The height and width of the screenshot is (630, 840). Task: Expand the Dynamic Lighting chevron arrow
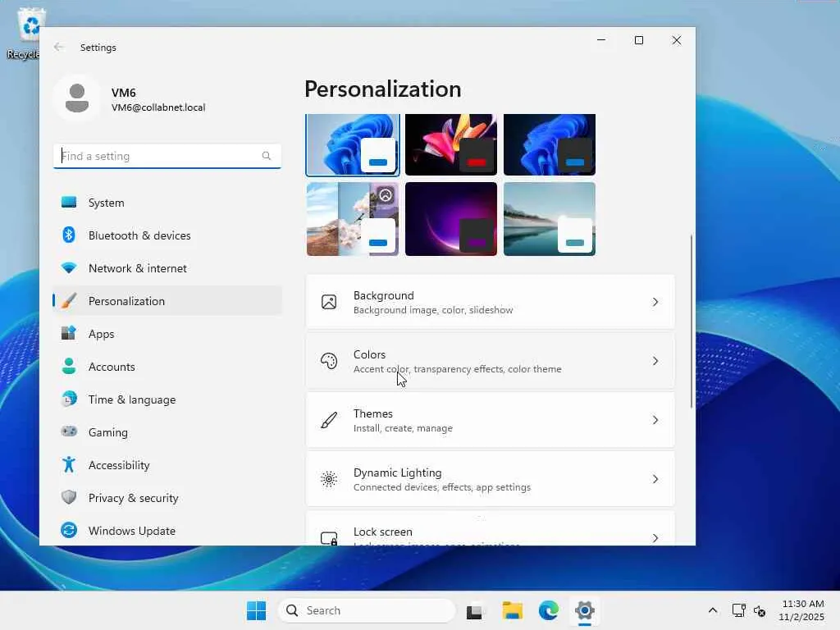click(655, 479)
